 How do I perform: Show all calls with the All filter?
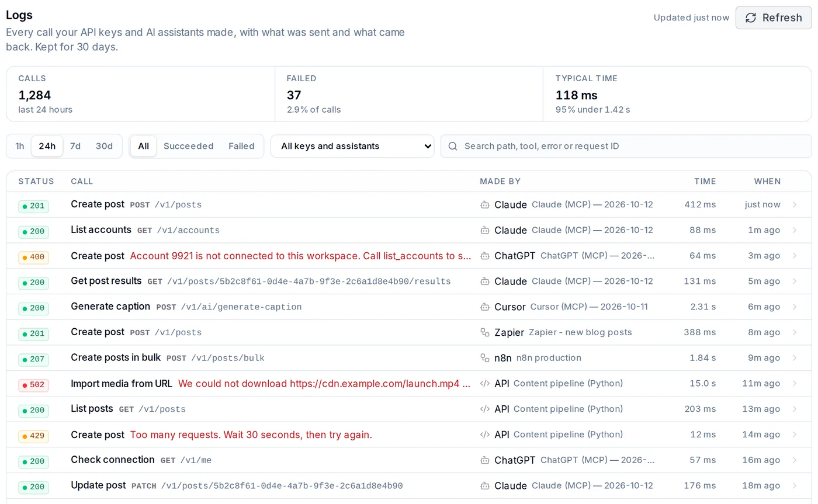tap(143, 146)
